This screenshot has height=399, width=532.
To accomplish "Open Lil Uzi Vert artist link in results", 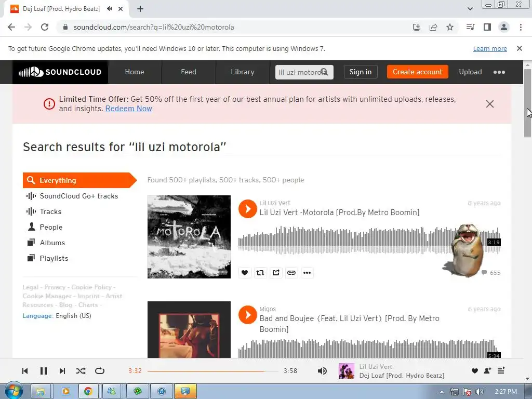I will point(274,203).
